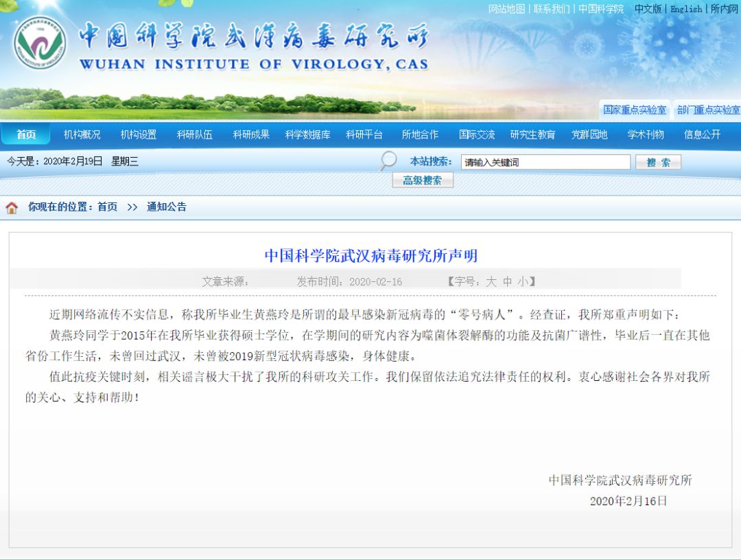Go to 研究生教育 menu item
This screenshot has width=741, height=560.
(x=532, y=135)
